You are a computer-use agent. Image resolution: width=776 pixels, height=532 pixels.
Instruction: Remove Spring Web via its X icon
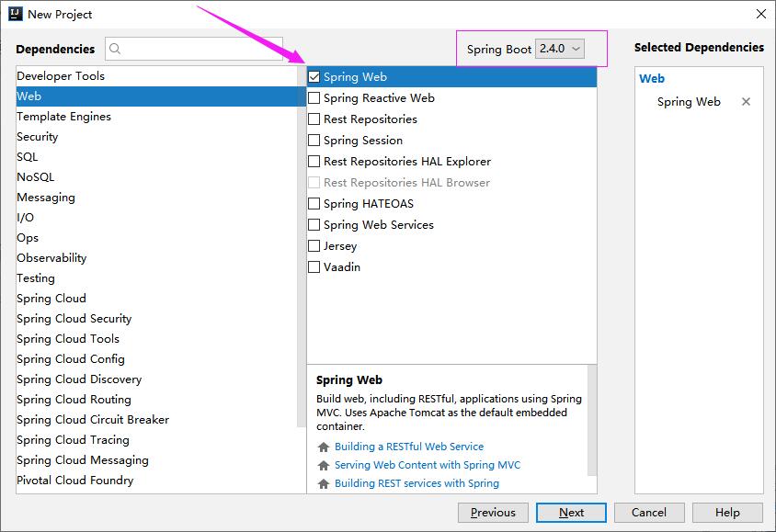[746, 102]
